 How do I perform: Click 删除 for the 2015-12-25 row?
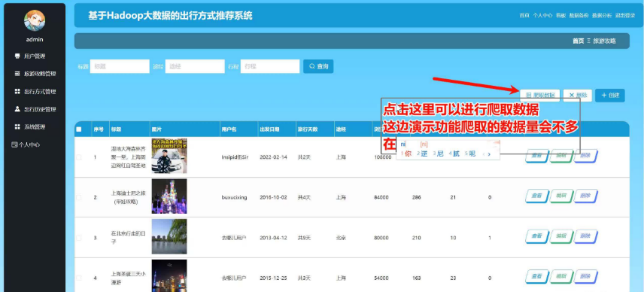pyautogui.click(x=585, y=277)
